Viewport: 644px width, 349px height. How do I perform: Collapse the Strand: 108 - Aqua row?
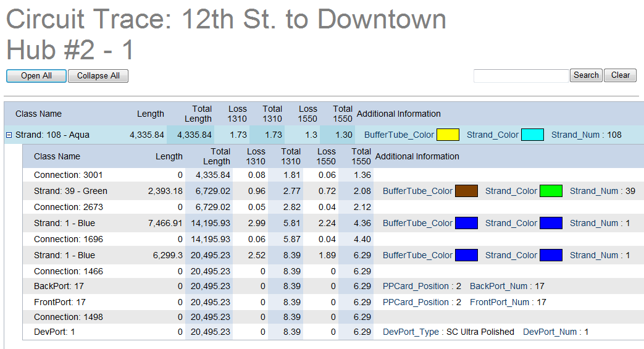(9, 135)
